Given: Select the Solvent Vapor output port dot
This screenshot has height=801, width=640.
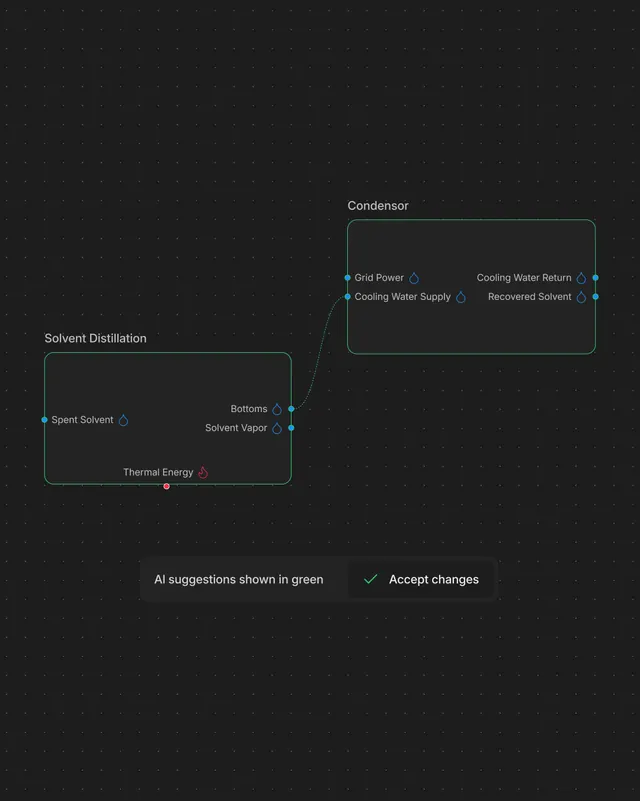Looking at the screenshot, I should coord(291,428).
